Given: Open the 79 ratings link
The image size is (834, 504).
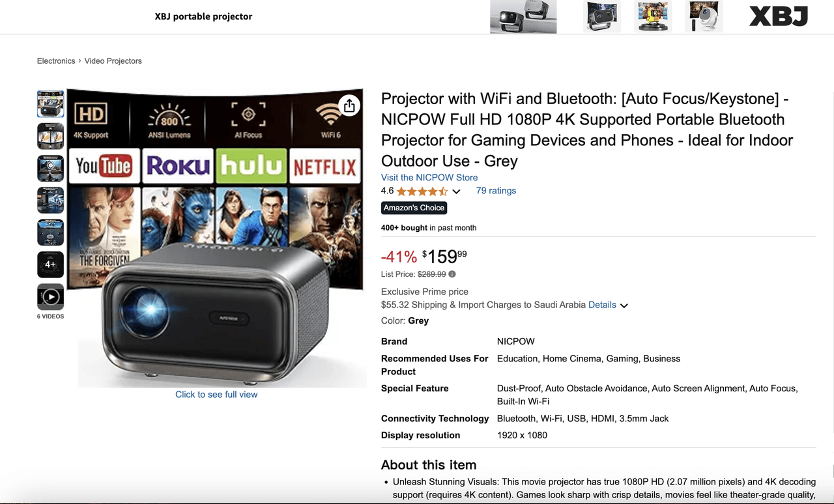Looking at the screenshot, I should click(x=496, y=191).
